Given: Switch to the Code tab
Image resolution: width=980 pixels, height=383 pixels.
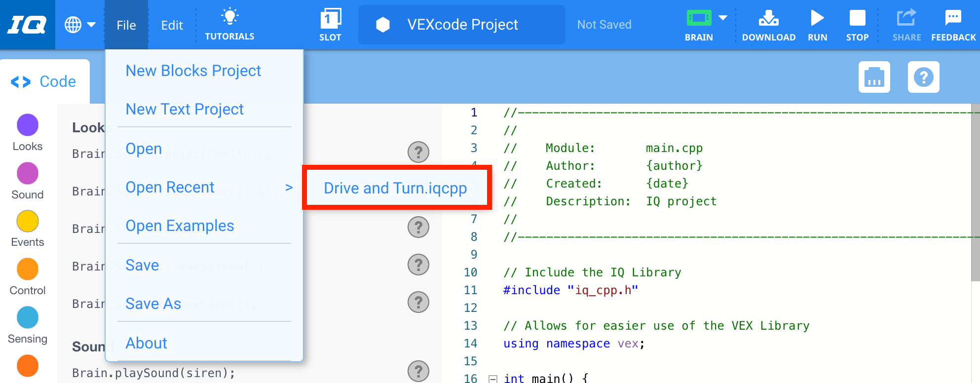Looking at the screenshot, I should (44, 81).
